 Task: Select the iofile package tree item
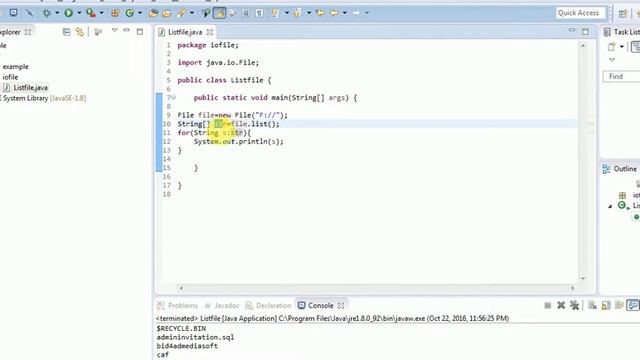11,77
